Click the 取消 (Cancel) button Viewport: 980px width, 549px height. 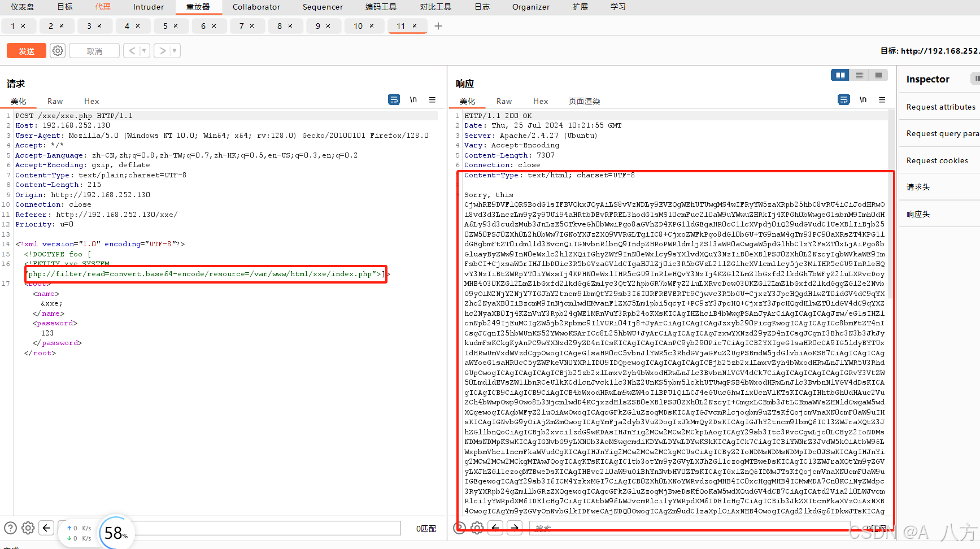[x=94, y=50]
